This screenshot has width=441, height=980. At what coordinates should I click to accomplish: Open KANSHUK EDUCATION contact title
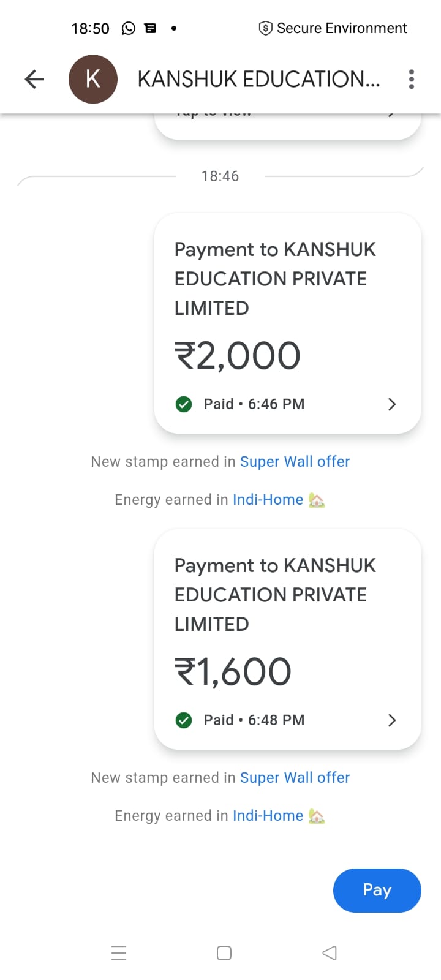258,79
